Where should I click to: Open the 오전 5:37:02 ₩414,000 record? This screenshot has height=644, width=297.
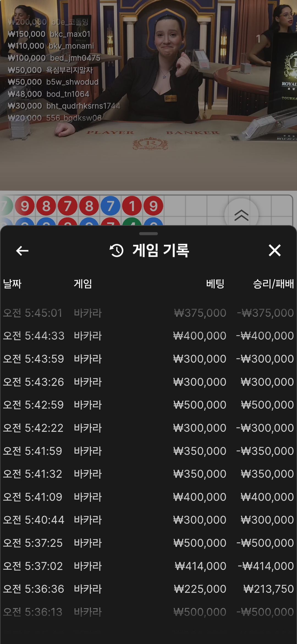coord(148,566)
